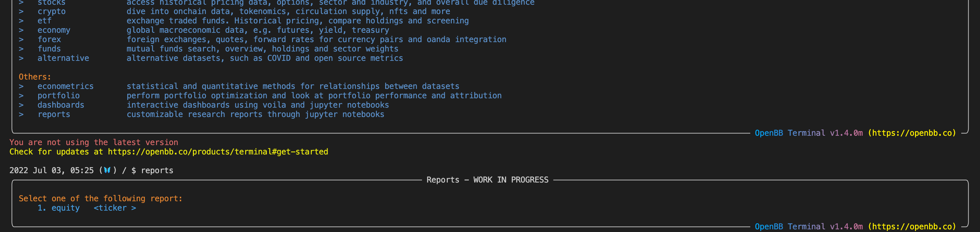
Task: Click the '<ticker >' argument placeholder
Action: point(115,208)
